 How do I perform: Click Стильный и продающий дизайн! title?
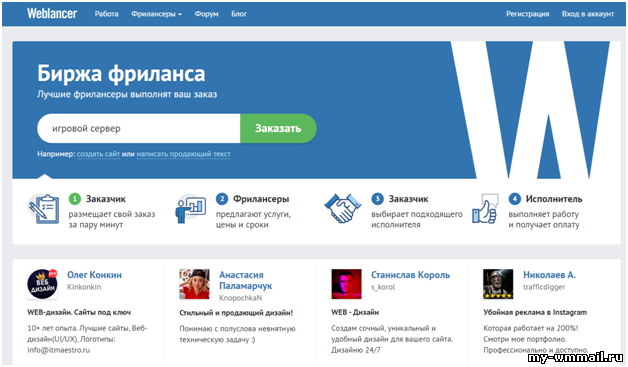click(x=236, y=313)
